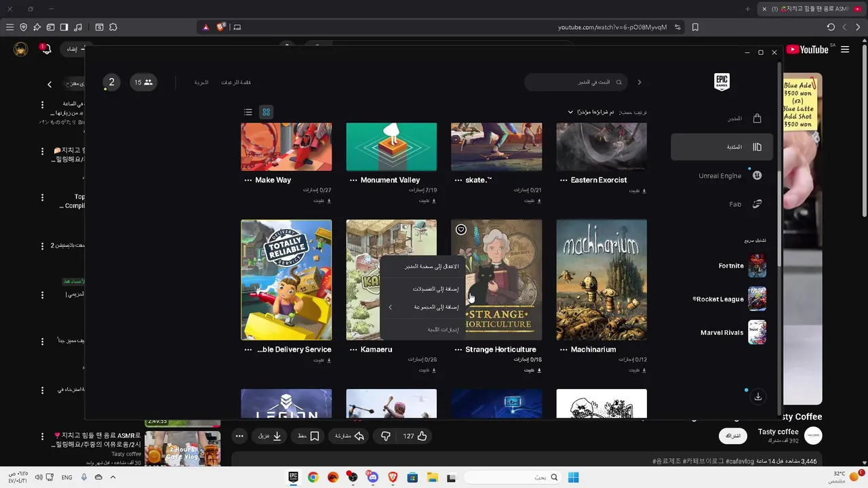Install Eastern Exorcist via its download button
868x488 pixels.
click(x=637, y=191)
